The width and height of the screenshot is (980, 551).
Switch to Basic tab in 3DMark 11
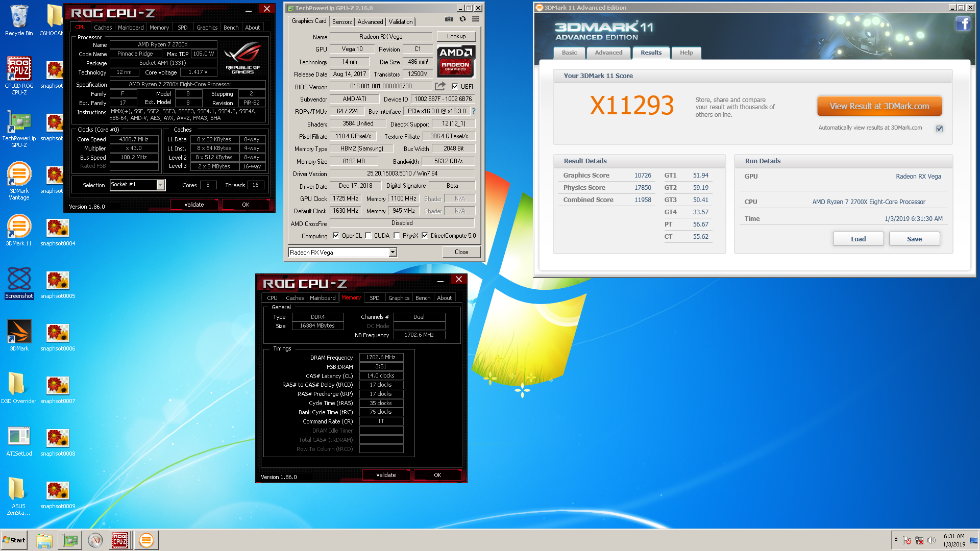pyautogui.click(x=569, y=53)
